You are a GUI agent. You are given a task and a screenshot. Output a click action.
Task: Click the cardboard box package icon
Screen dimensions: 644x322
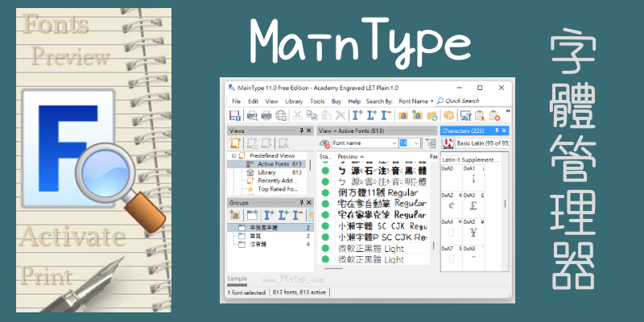point(448,115)
